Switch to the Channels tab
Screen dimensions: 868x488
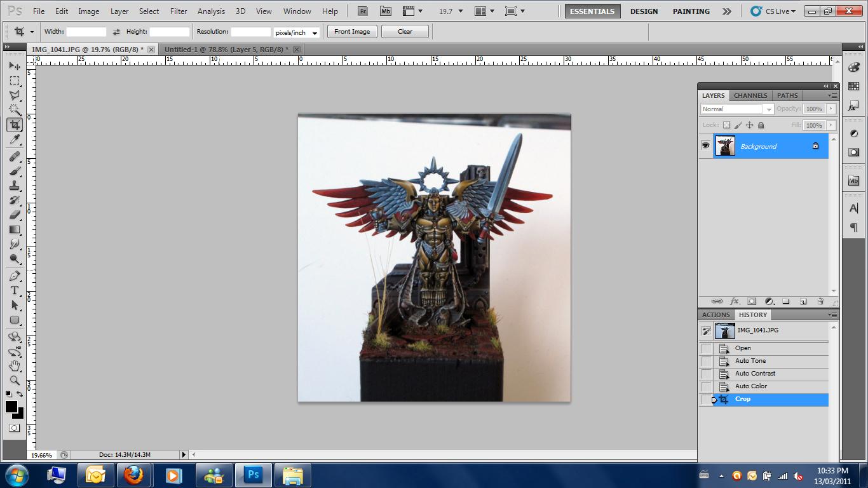tap(750, 95)
